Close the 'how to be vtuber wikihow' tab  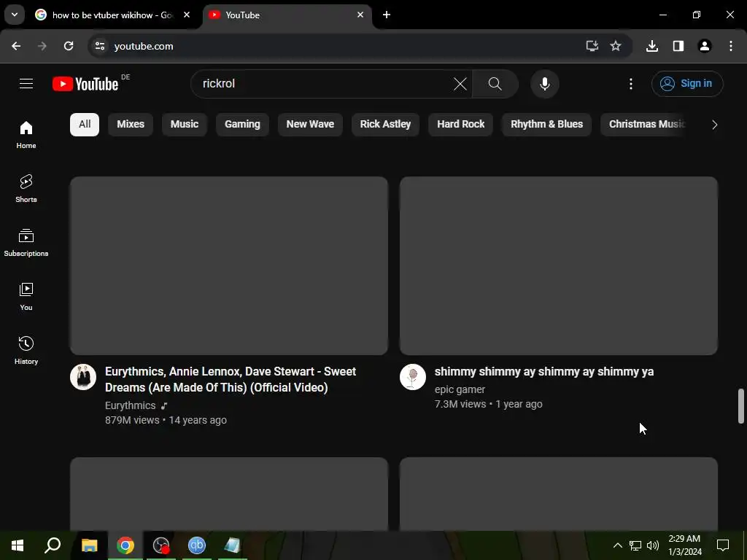click(x=187, y=15)
